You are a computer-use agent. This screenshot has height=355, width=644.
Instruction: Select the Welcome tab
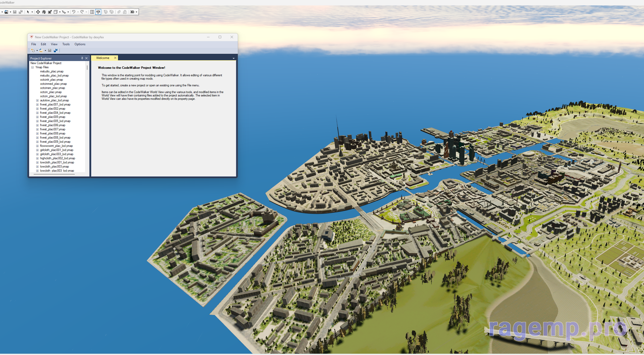pyautogui.click(x=103, y=58)
